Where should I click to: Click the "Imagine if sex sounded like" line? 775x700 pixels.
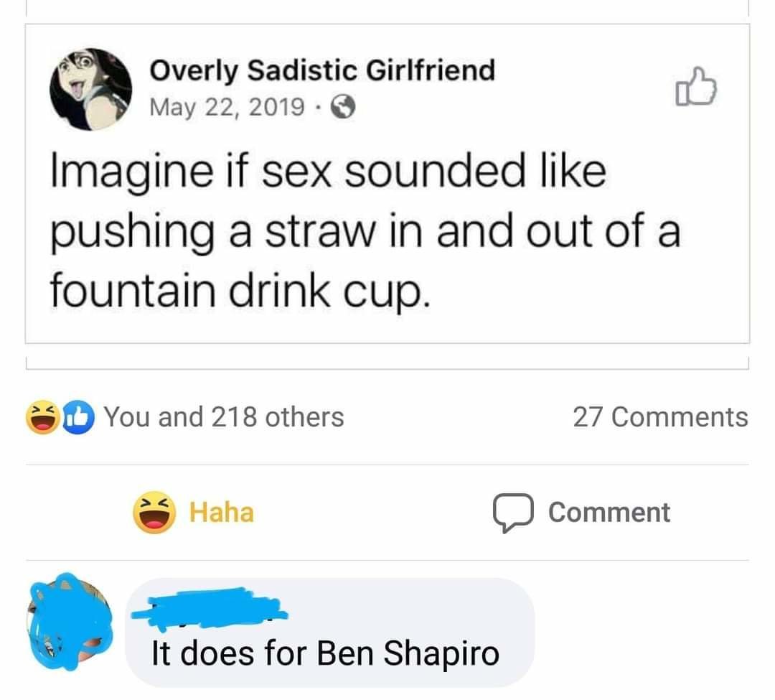pyautogui.click(x=328, y=174)
